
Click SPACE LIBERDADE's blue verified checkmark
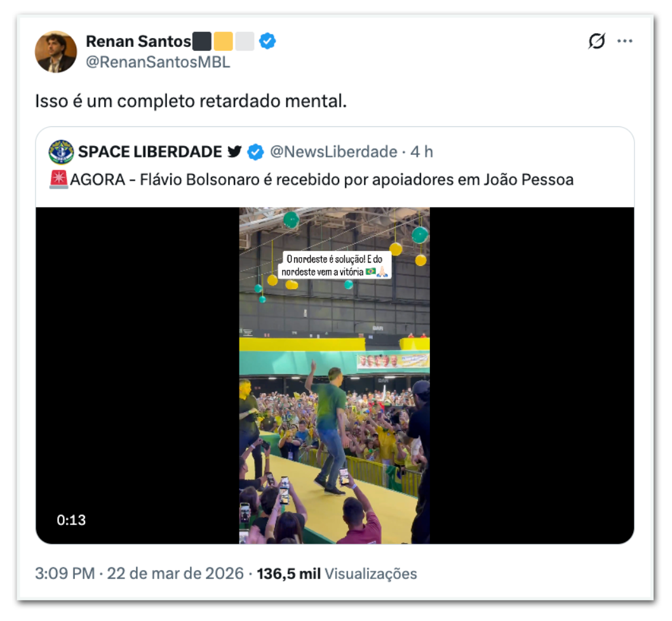point(255,152)
